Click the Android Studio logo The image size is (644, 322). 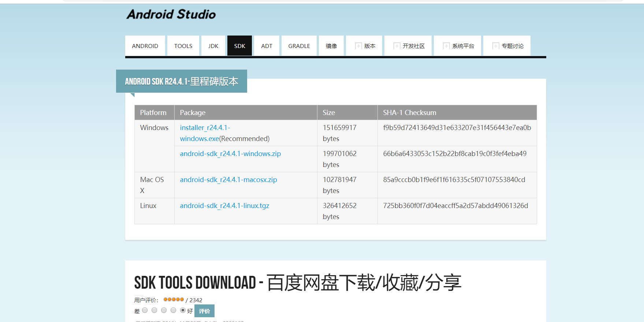(171, 14)
